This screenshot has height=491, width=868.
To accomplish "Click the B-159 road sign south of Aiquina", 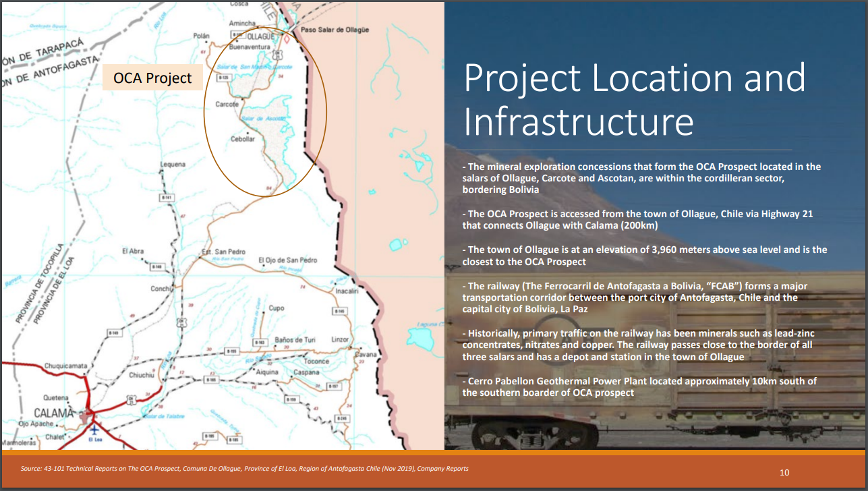I will (291, 399).
